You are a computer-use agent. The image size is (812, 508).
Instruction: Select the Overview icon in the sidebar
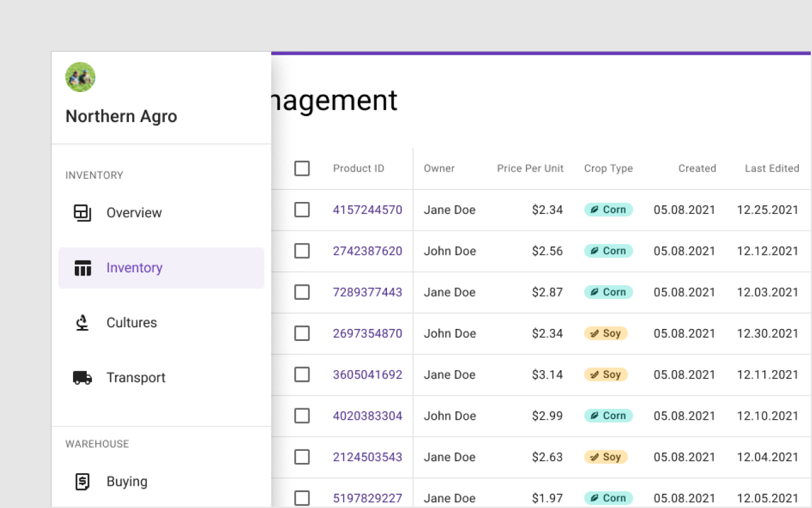pos(82,213)
